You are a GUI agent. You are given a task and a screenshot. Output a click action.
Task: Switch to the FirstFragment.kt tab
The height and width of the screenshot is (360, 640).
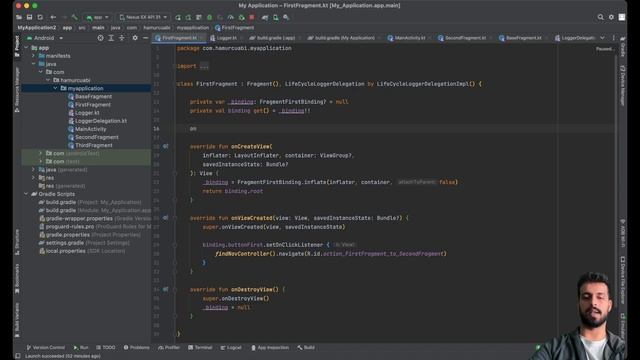(179, 38)
